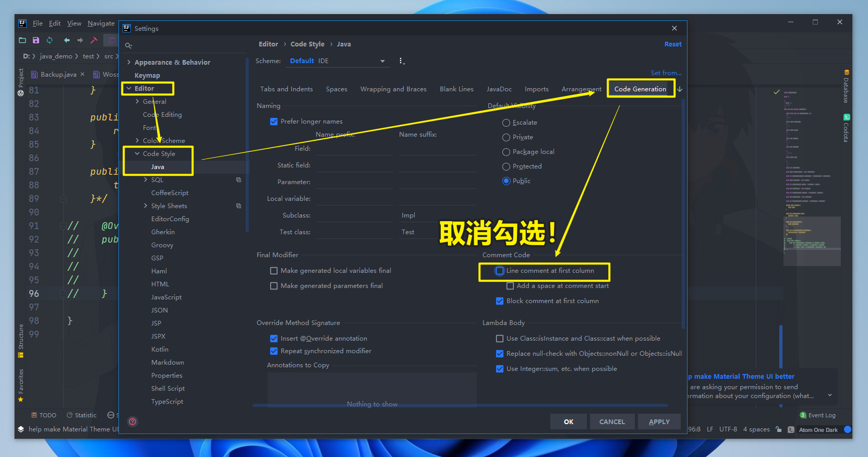Image resolution: width=868 pixels, height=457 pixels.
Task: Collapse the Code Style node
Action: (137, 153)
